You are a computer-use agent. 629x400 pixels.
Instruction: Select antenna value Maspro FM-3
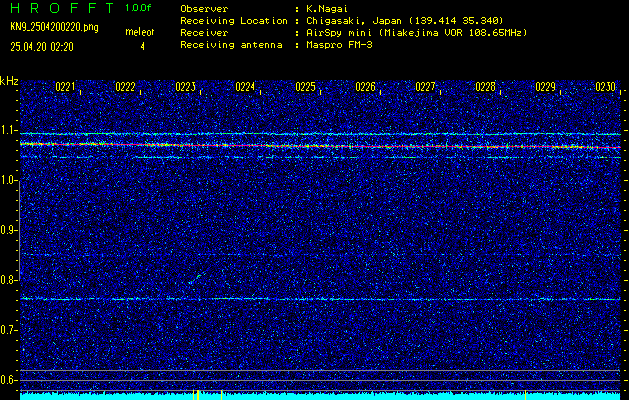(x=339, y=45)
